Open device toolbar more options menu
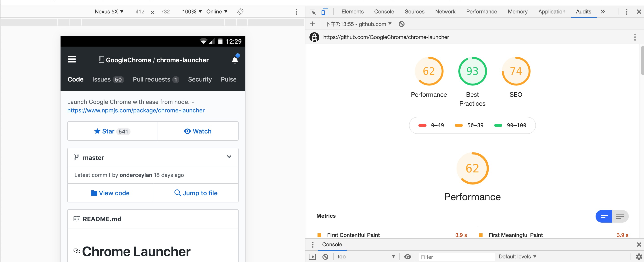The image size is (644, 262). click(296, 12)
